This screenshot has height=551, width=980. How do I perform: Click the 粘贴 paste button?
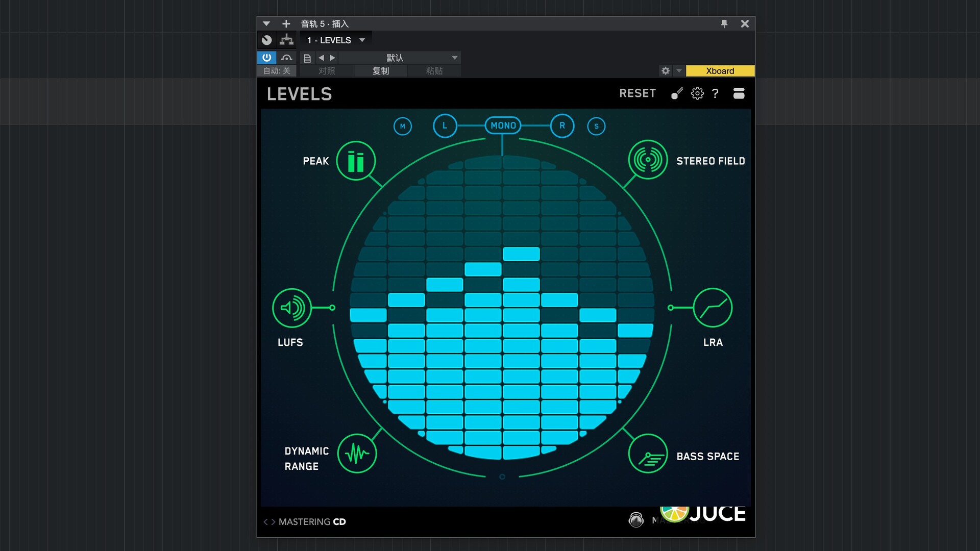tap(434, 71)
